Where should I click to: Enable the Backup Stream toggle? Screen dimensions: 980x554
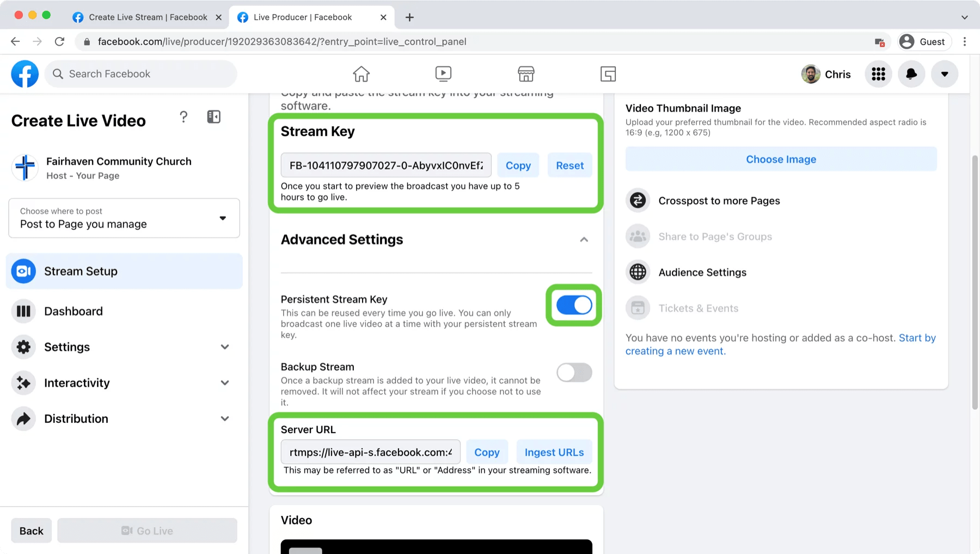click(x=573, y=373)
